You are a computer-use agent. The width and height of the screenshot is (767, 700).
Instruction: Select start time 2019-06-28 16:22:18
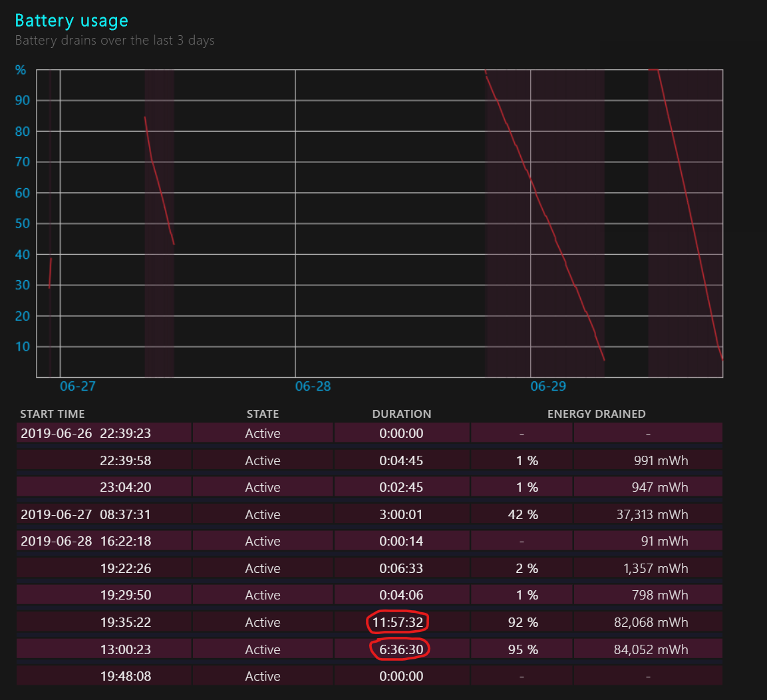tap(86, 541)
